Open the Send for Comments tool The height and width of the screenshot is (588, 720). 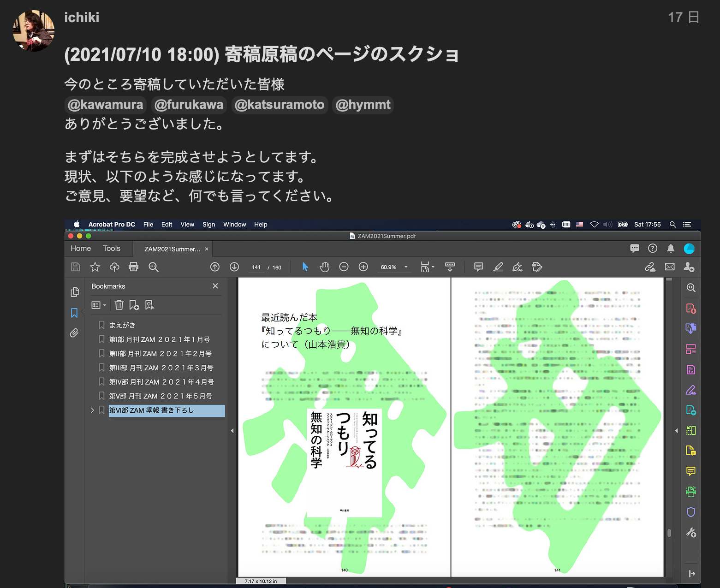point(691,451)
